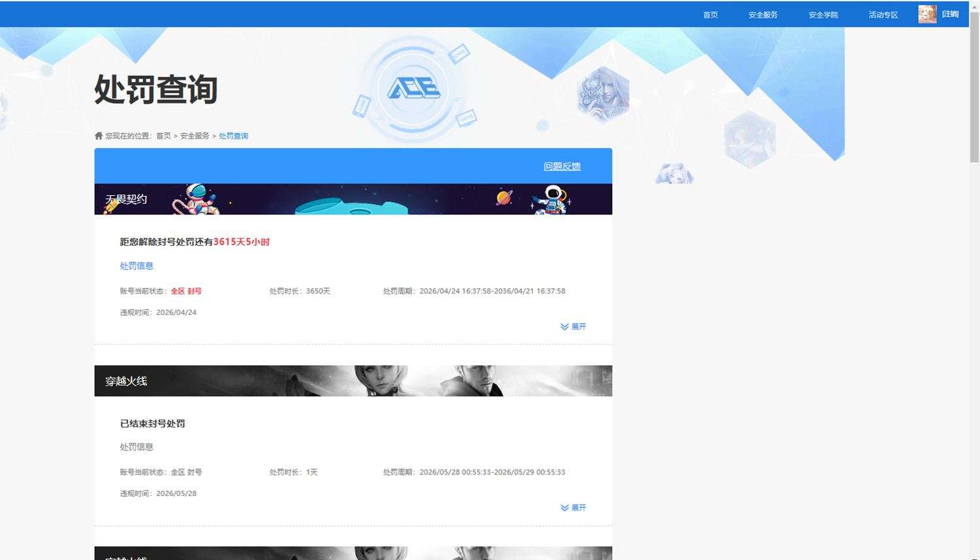Click the 处罚查询 page heading
980x560 pixels.
(x=155, y=90)
